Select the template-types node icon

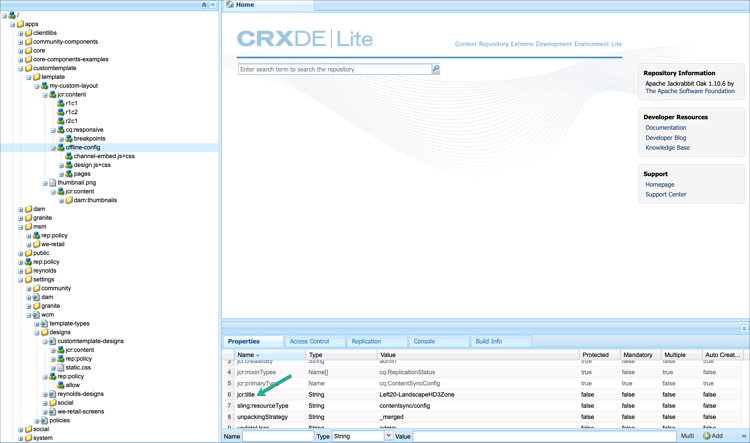[x=44, y=323]
